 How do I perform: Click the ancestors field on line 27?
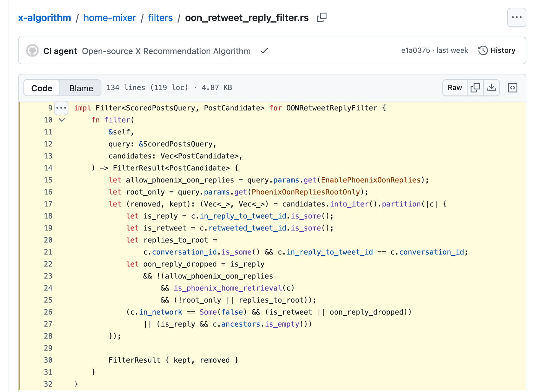coord(241,324)
